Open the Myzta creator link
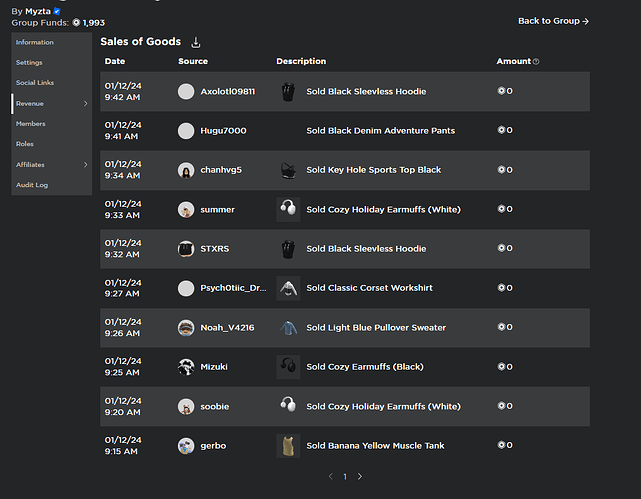The width and height of the screenshot is (641, 499). coord(38,11)
